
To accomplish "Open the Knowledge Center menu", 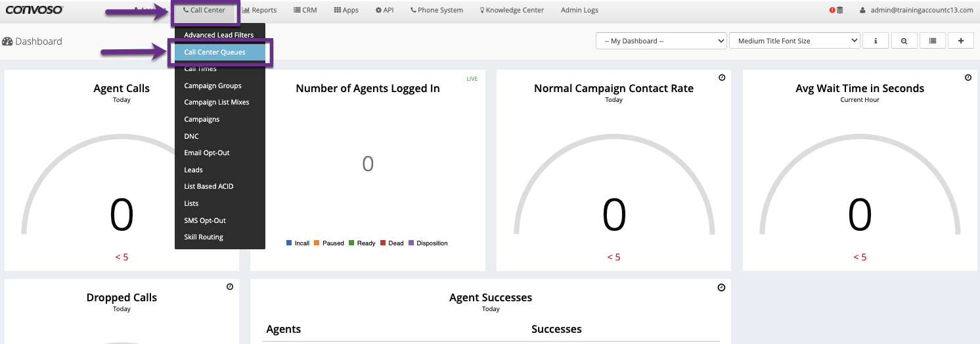I will [x=511, y=11].
